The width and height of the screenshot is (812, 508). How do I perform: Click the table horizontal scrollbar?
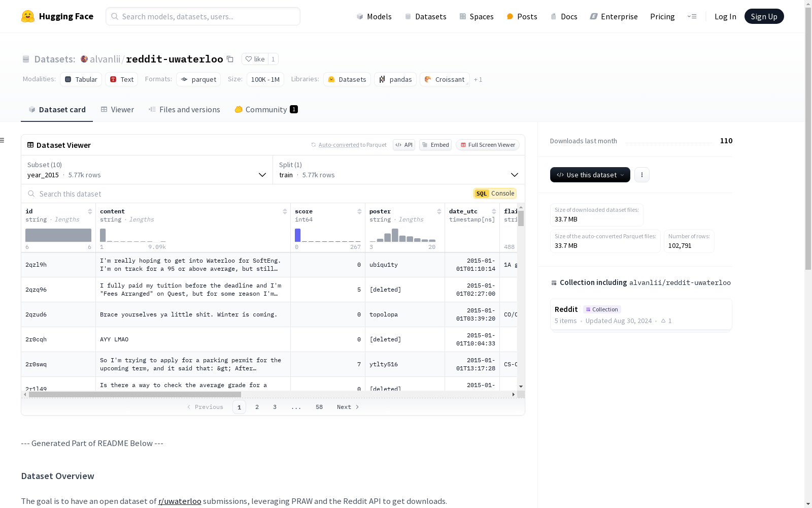135,394
